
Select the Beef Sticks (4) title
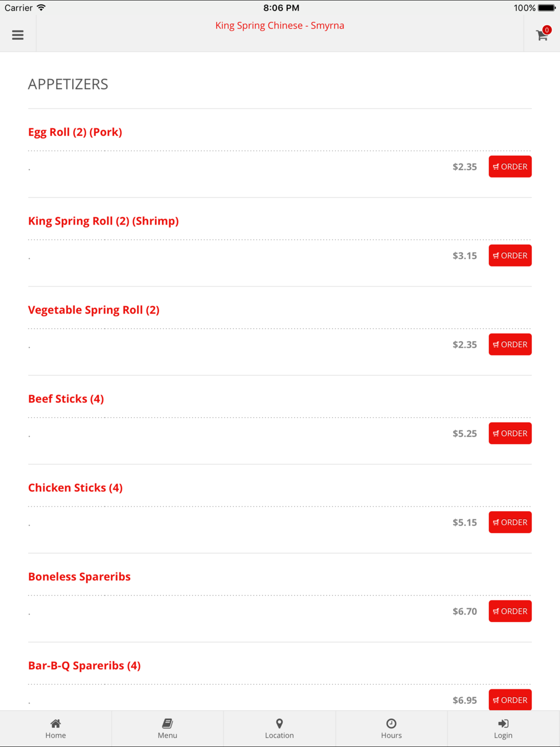66,399
